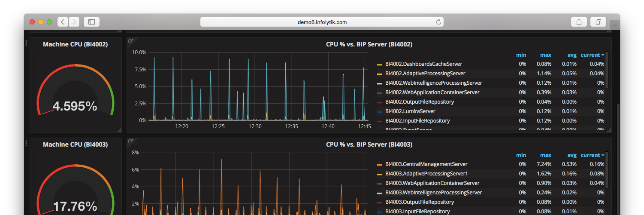The width and height of the screenshot is (644, 215).
Task: Click the 12:30 time label on BI4002 chart
Action: (x=255, y=126)
